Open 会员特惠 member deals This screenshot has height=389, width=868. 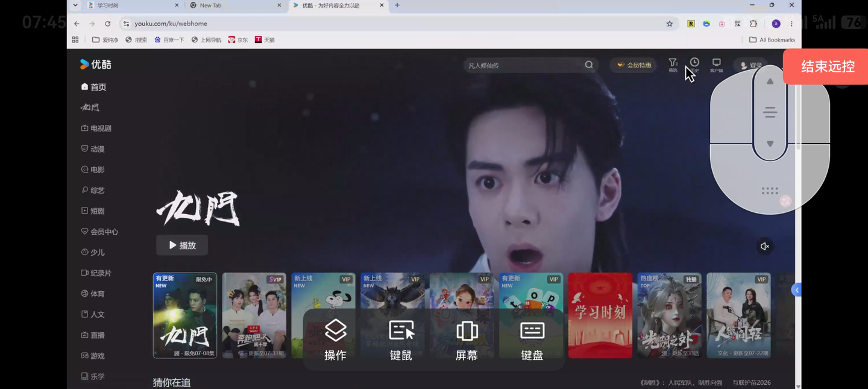click(x=634, y=65)
